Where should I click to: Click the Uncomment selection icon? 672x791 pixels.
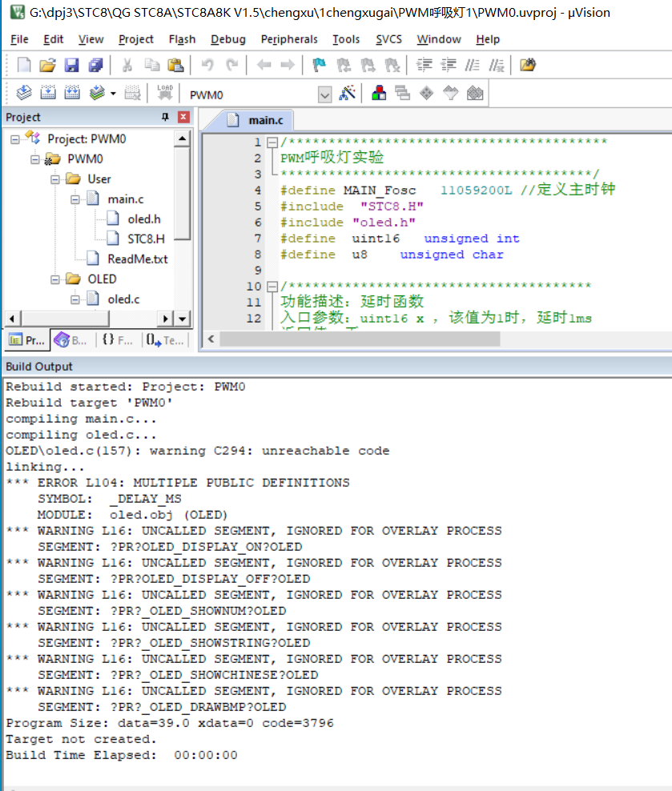coord(497,65)
